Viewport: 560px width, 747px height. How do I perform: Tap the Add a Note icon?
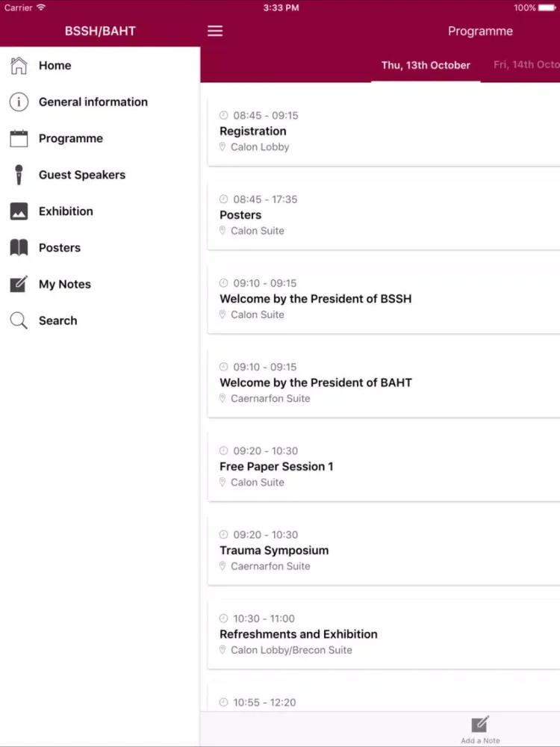pos(480,724)
